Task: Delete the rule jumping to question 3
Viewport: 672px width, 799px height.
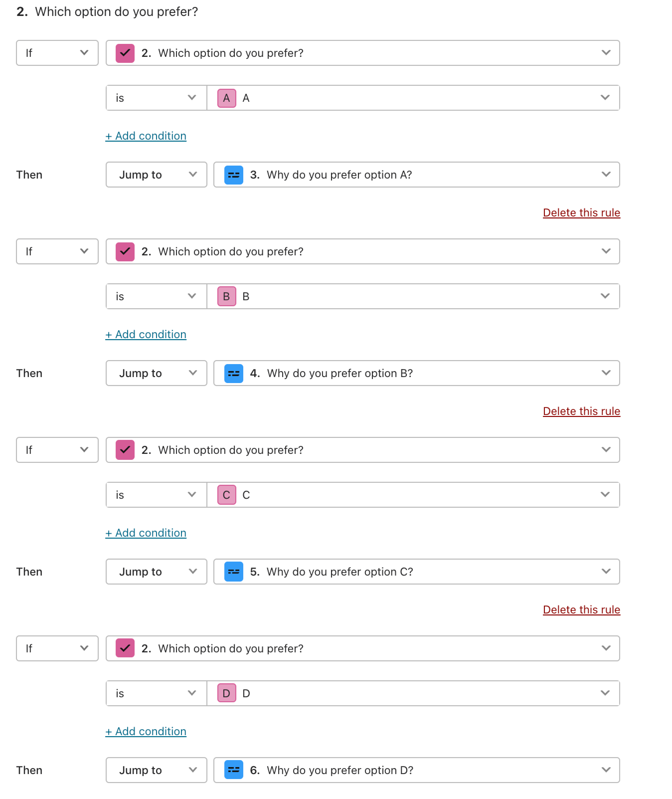Action: [x=581, y=213]
